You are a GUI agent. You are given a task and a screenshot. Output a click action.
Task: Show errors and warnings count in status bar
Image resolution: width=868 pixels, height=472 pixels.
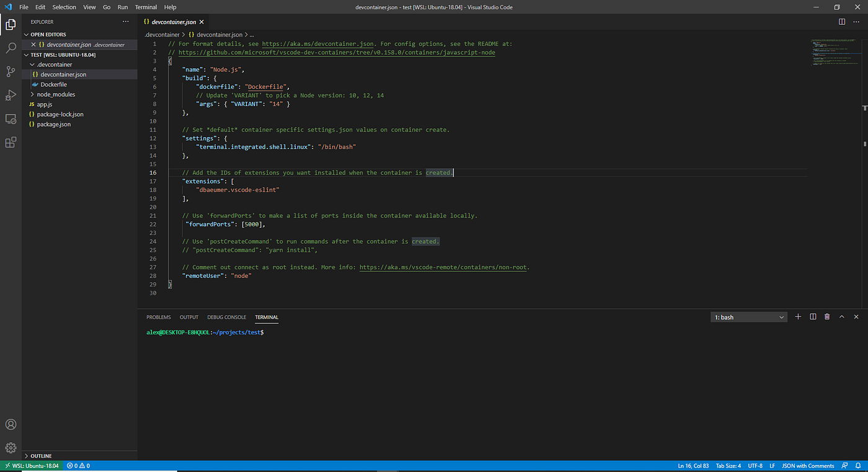point(78,466)
